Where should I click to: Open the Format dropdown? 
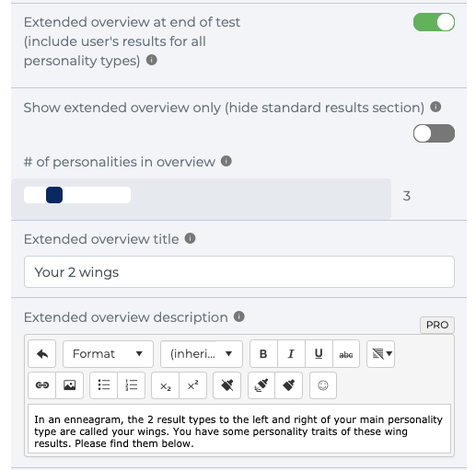click(108, 354)
